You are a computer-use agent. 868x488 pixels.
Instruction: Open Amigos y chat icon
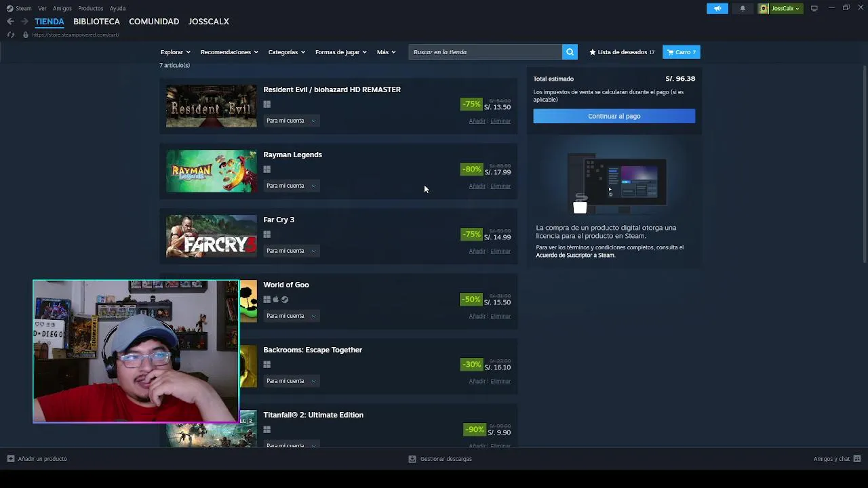(857, 459)
